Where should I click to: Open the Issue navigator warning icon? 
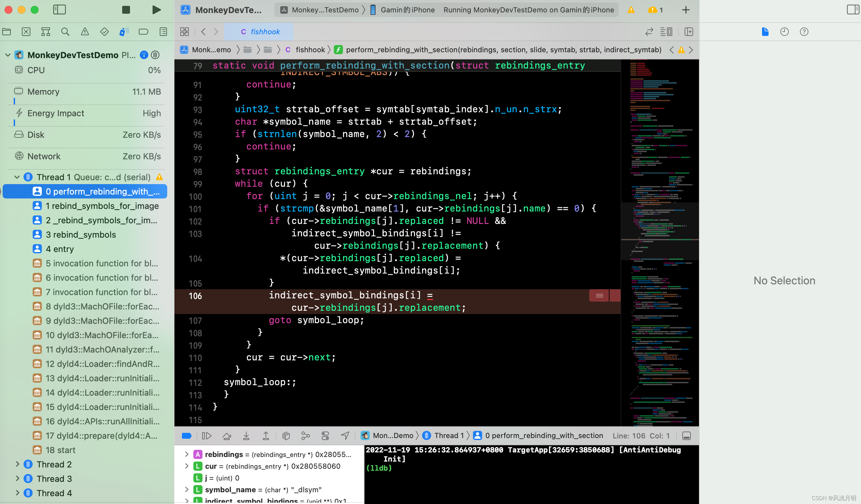pyautogui.click(x=85, y=32)
